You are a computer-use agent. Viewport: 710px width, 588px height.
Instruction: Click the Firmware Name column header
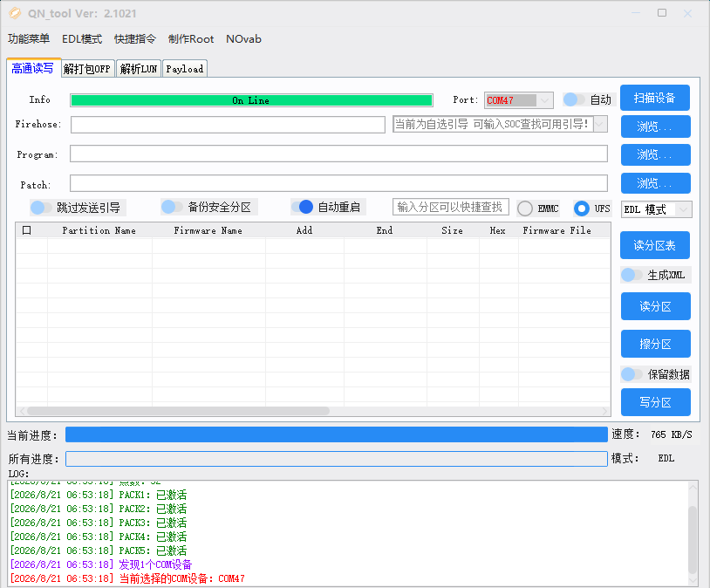208,230
